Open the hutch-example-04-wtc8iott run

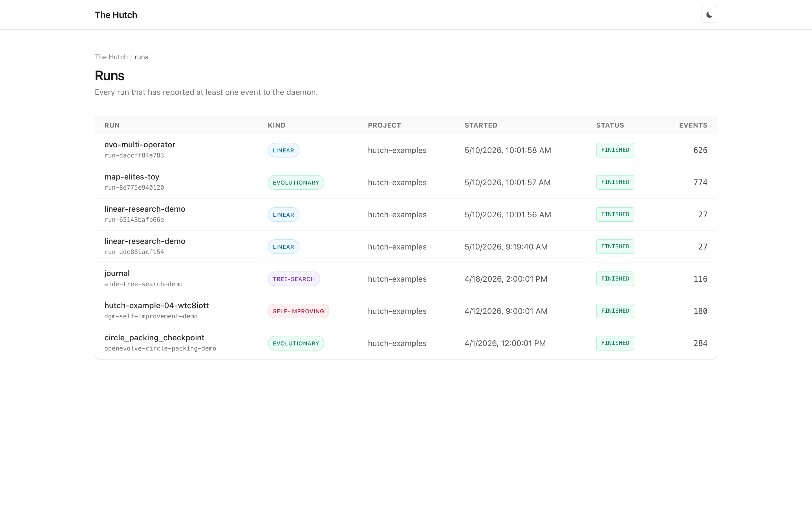(156, 305)
